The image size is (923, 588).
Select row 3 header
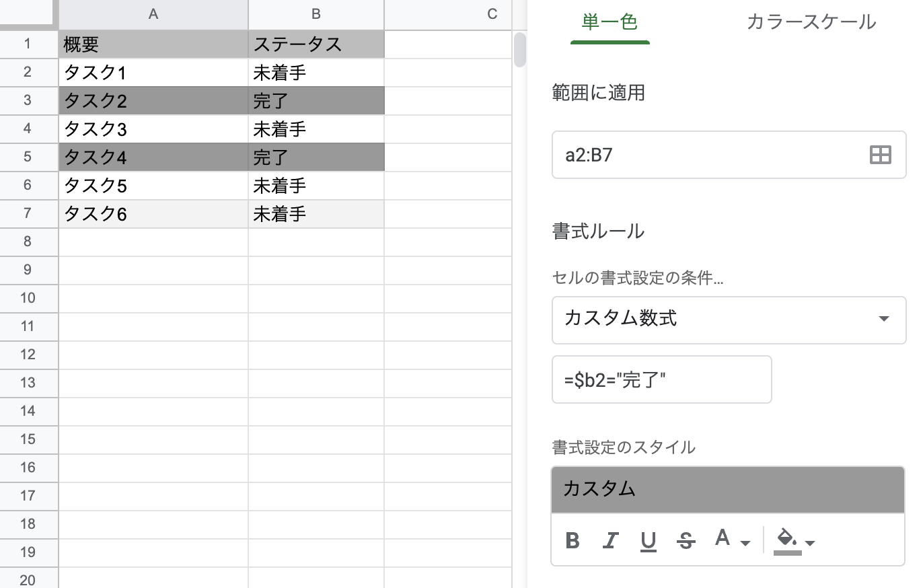point(28,100)
